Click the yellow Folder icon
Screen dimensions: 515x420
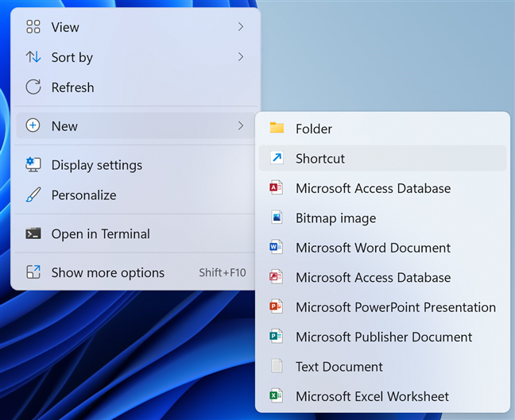277,128
